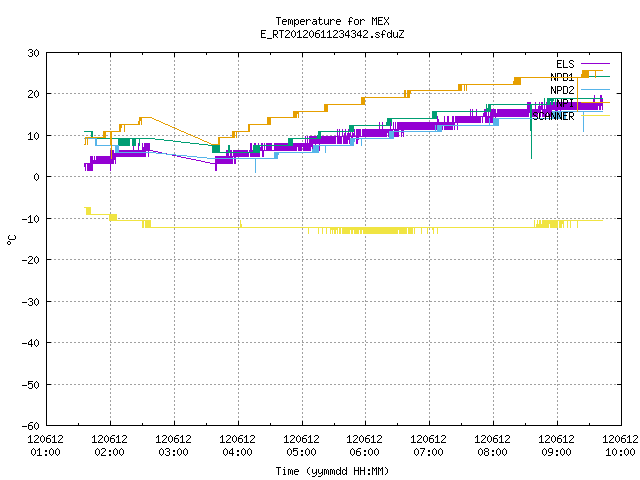640x480 pixels.
Task: Click the y-axis value -60
Action: [x=31, y=426]
